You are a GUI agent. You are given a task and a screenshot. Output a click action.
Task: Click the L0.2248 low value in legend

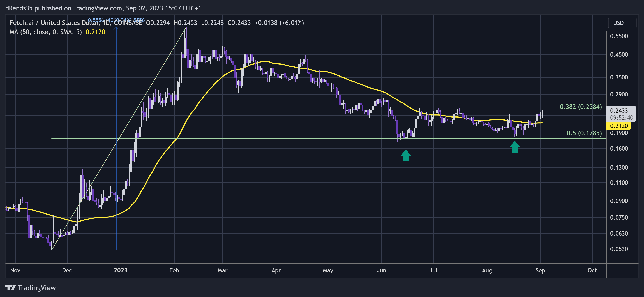212,23
